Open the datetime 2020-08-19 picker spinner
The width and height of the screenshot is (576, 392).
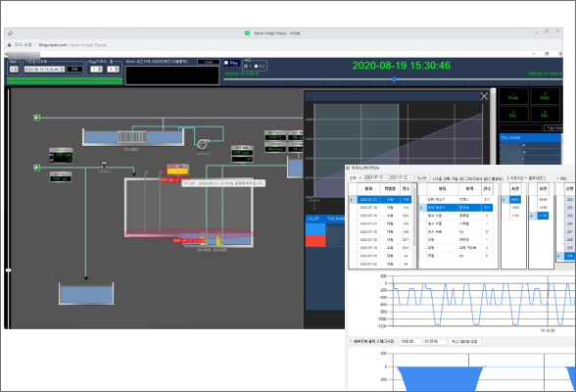(x=62, y=69)
